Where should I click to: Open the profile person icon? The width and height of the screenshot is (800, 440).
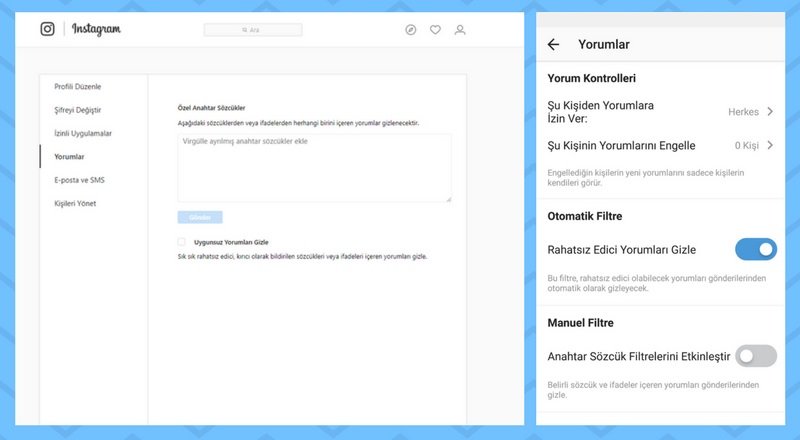pos(460,30)
